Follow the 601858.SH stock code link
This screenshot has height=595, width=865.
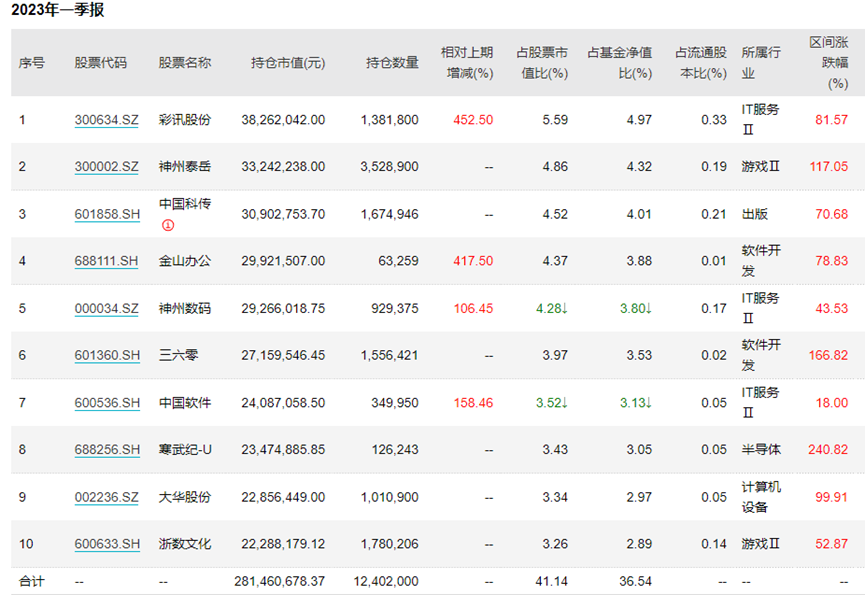[107, 214]
